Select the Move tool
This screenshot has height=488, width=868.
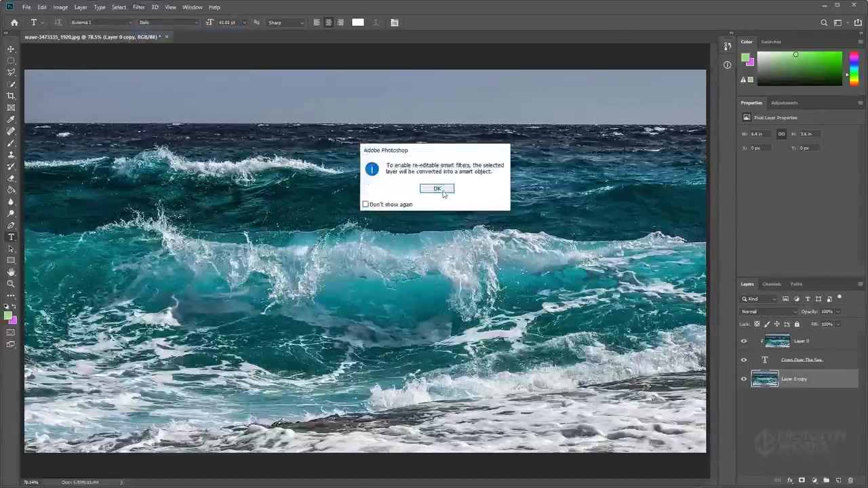coord(11,49)
